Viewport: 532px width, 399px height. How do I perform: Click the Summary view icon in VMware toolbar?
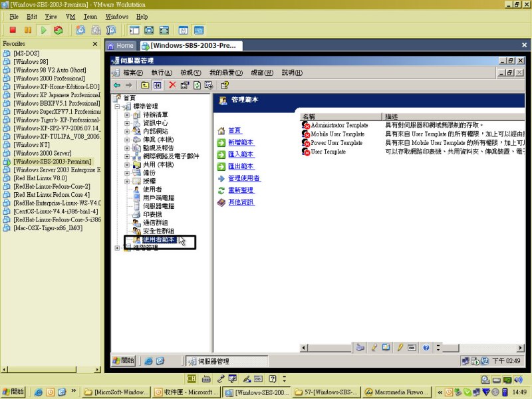pos(184,30)
